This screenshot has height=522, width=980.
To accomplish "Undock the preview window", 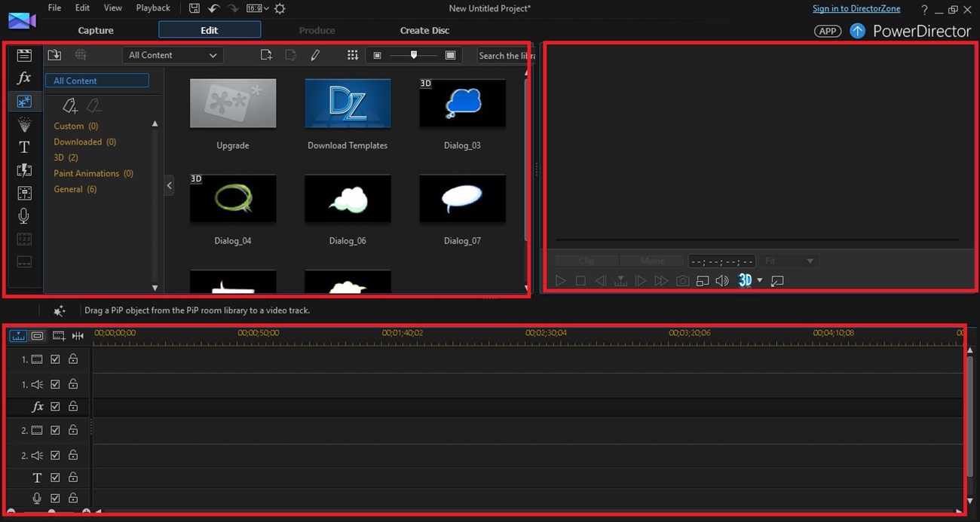I will click(x=777, y=281).
